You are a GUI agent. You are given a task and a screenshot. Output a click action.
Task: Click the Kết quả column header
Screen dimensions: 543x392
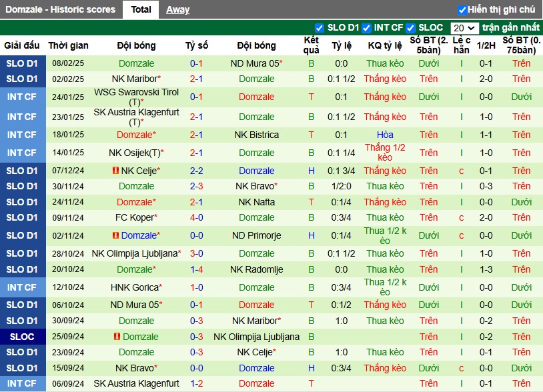pos(311,45)
